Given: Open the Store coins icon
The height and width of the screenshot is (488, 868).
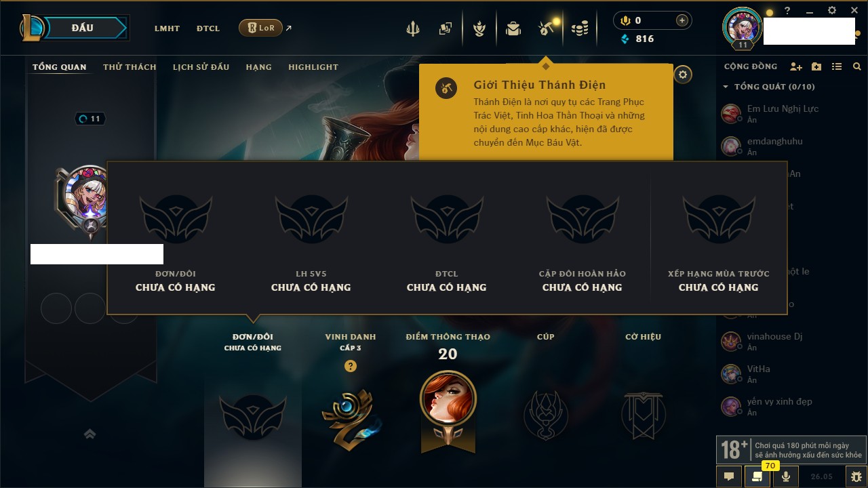Looking at the screenshot, I should pos(579,28).
